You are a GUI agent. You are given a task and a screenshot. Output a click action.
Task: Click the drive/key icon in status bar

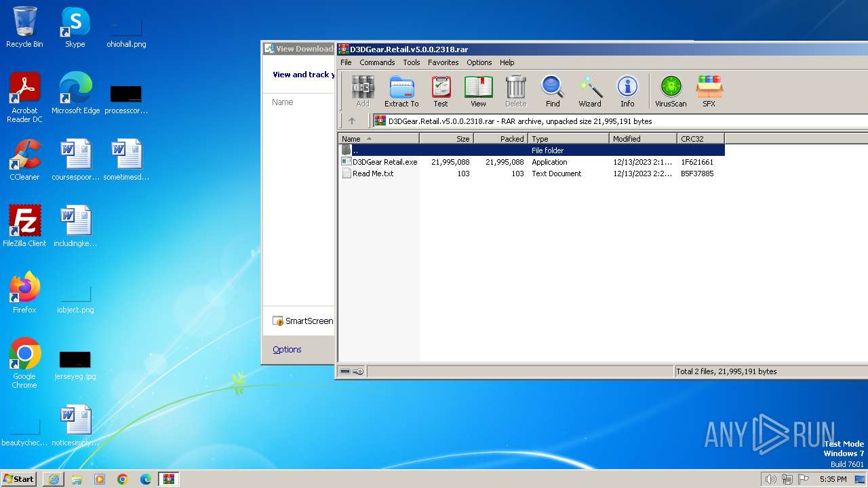point(352,371)
